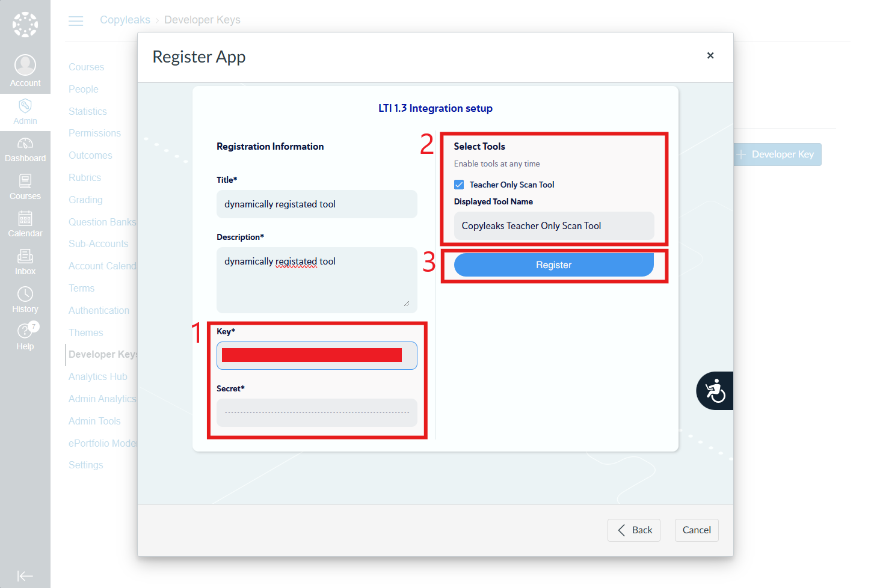Viewport: 871px width, 588px height.
Task: Click the accessibility widget icon
Action: click(x=715, y=391)
